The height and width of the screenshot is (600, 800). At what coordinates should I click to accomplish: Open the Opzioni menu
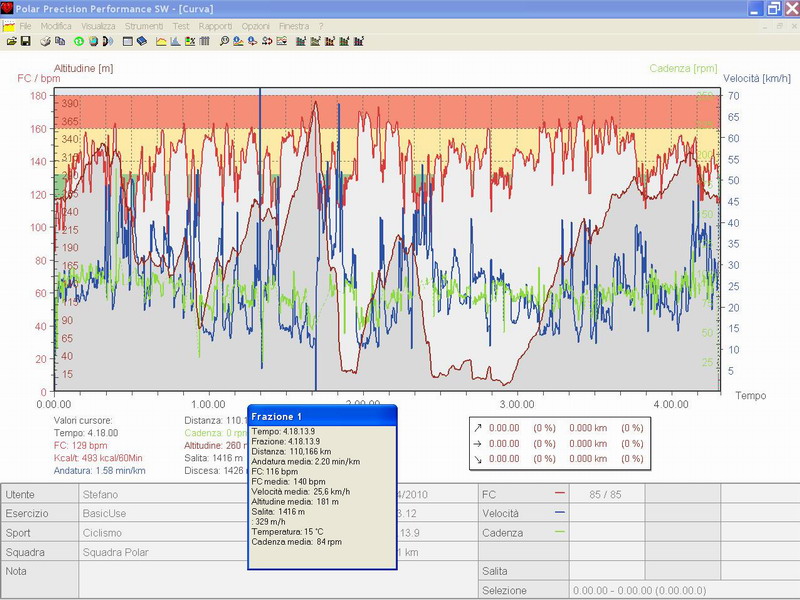point(255,24)
